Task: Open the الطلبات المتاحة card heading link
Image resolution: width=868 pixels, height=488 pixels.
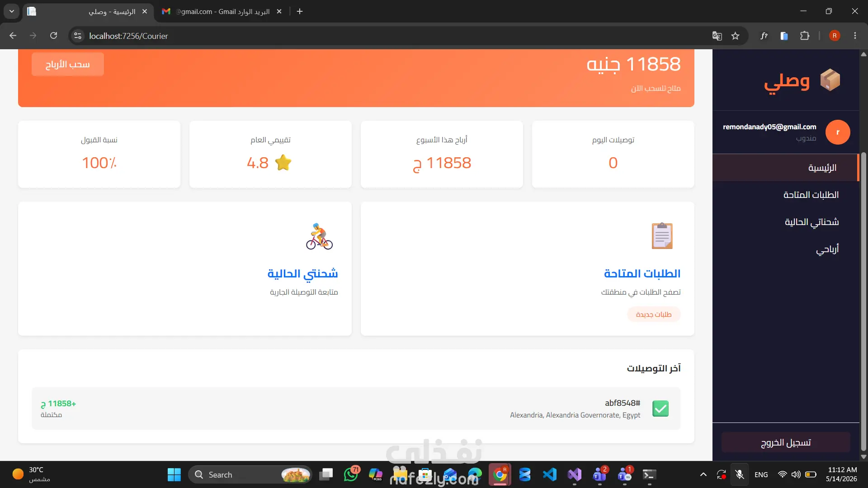Action: pyautogui.click(x=642, y=273)
